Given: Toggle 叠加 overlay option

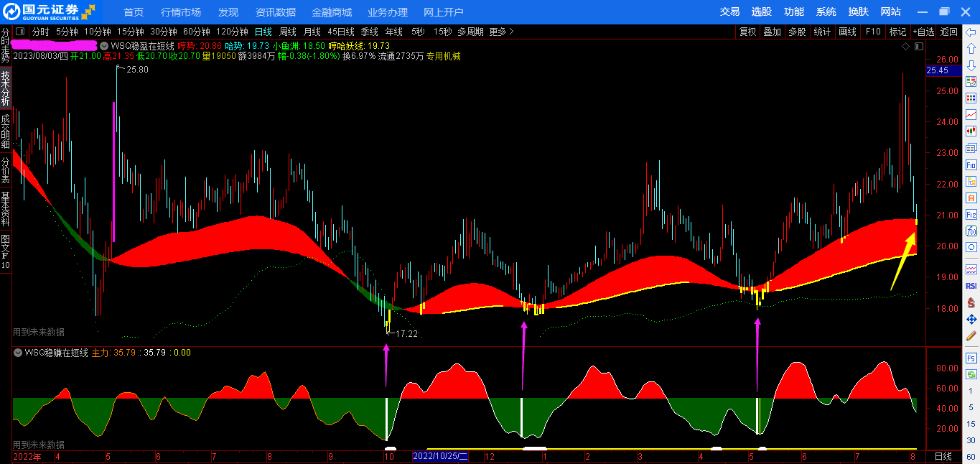Looking at the screenshot, I should point(773,32).
